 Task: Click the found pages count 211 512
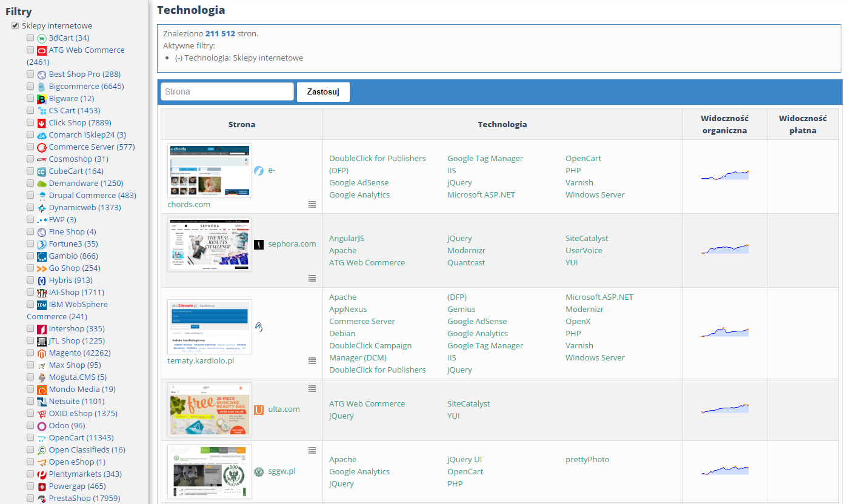(220, 34)
